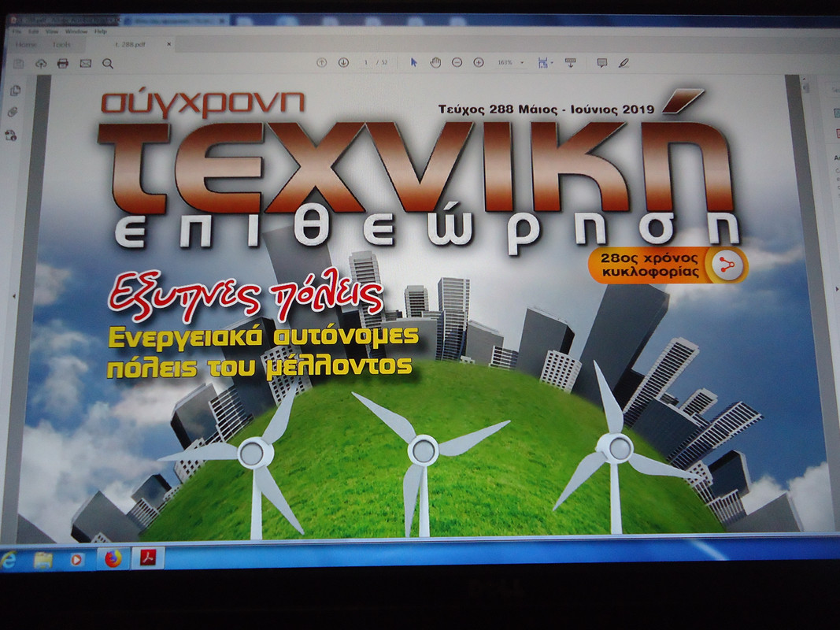This screenshot has height=630, width=840.
Task: Click the issue text 'Τεύχος 288 Μάιος - Ιούνιος 2019'
Action: (546, 109)
